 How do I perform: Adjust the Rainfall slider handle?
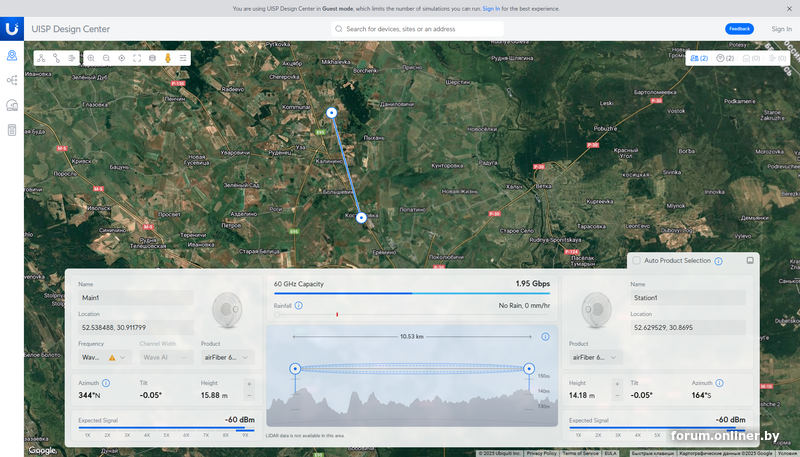[277, 314]
